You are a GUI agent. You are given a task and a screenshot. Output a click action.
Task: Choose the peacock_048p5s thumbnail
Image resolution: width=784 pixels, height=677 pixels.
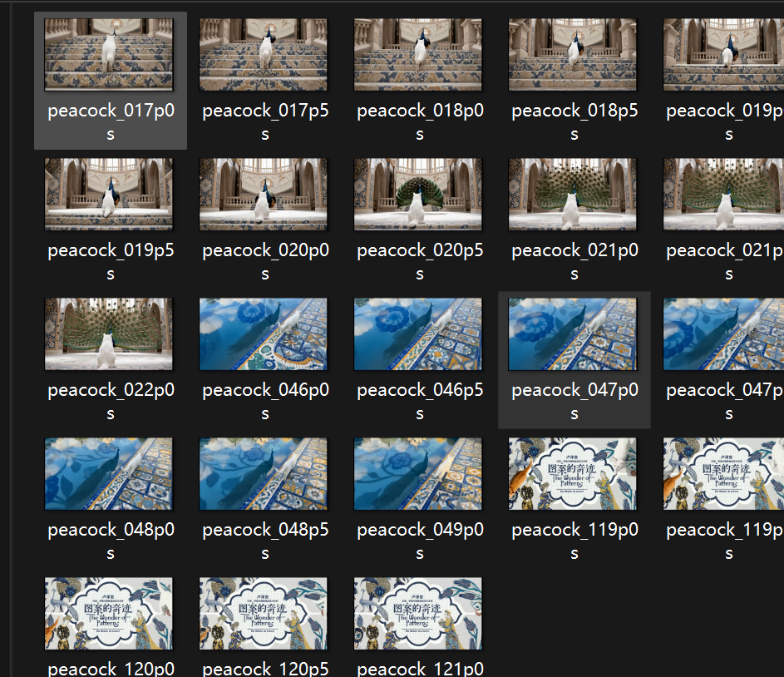(263, 474)
